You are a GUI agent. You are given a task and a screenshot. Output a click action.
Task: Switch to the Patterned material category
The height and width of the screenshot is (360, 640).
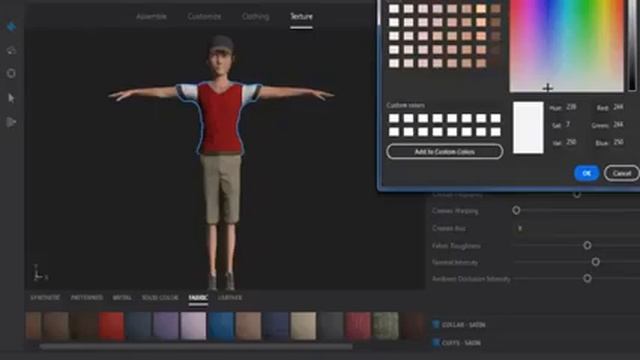(87, 298)
